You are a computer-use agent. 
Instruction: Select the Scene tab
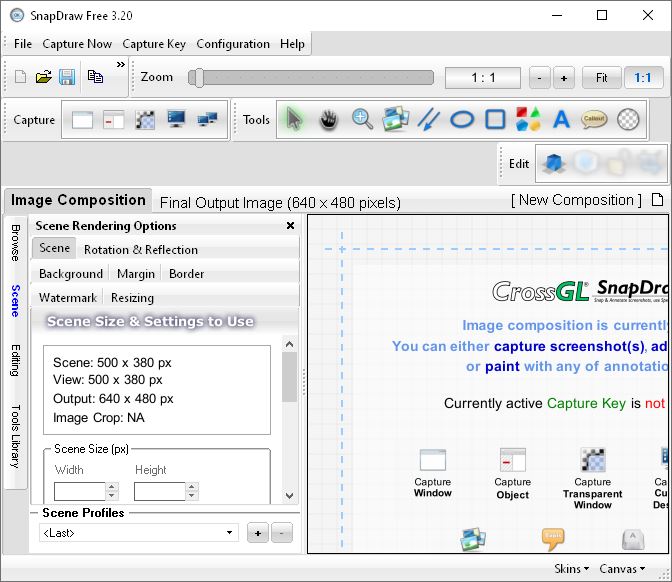pyautogui.click(x=54, y=248)
